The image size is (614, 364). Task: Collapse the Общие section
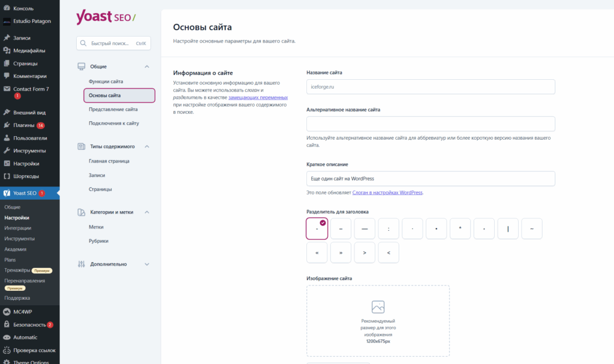pos(146,67)
